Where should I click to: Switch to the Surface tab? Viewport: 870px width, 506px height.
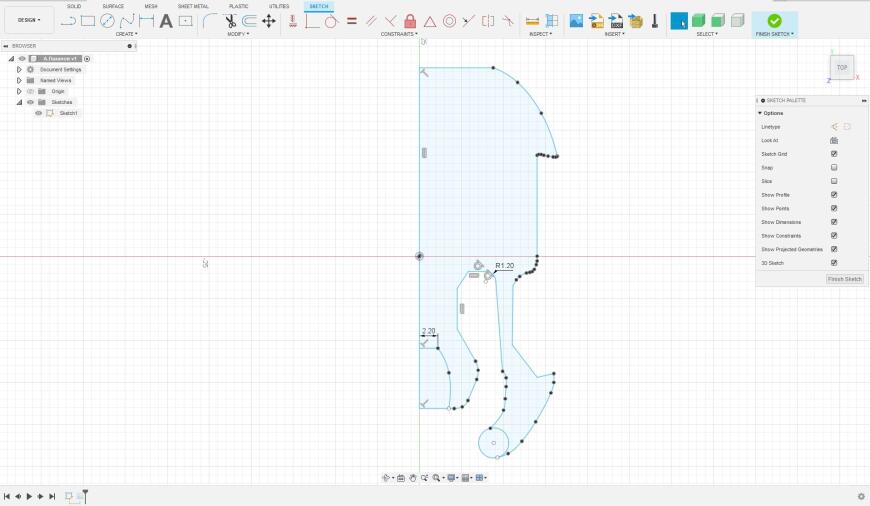[113, 6]
